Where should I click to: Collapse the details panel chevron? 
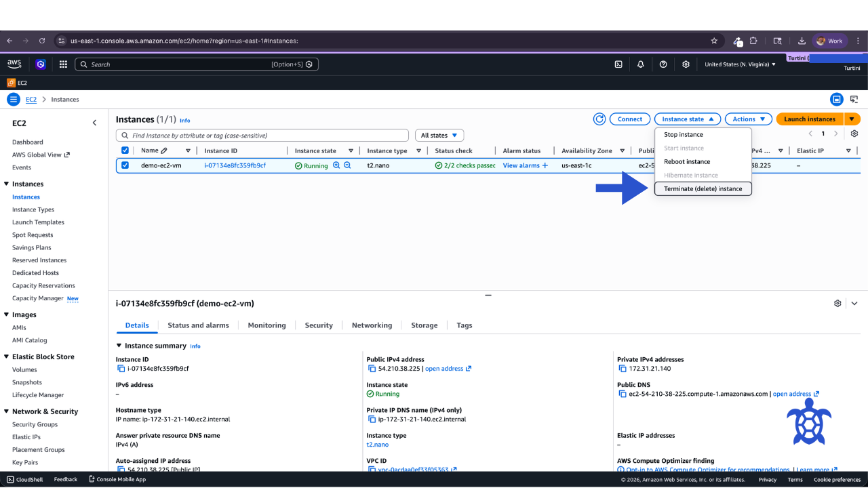[x=854, y=304]
